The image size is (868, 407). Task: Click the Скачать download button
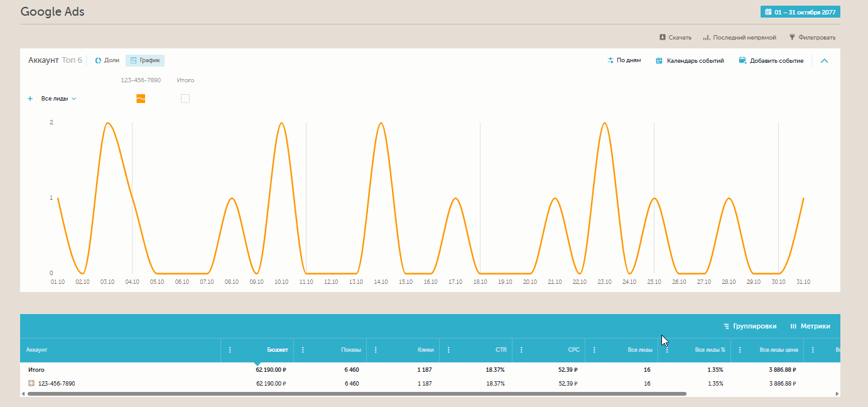pos(675,38)
